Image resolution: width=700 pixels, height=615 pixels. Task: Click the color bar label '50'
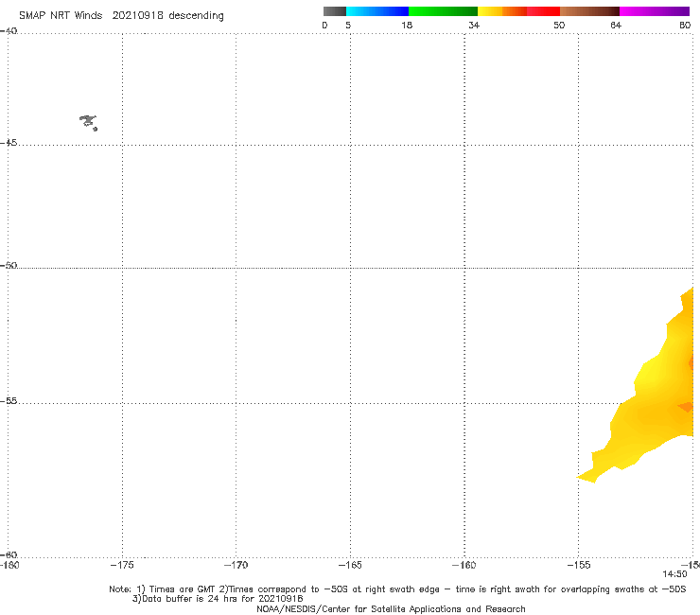click(559, 26)
